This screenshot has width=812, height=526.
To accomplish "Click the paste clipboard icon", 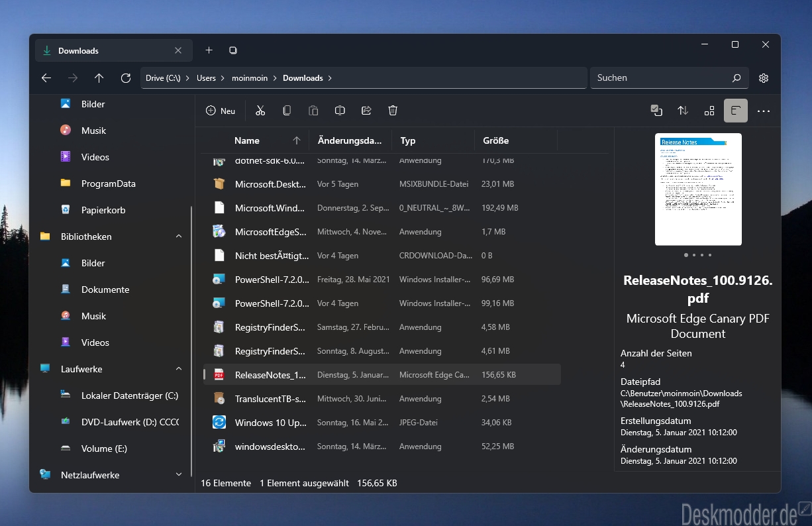I will (x=313, y=111).
